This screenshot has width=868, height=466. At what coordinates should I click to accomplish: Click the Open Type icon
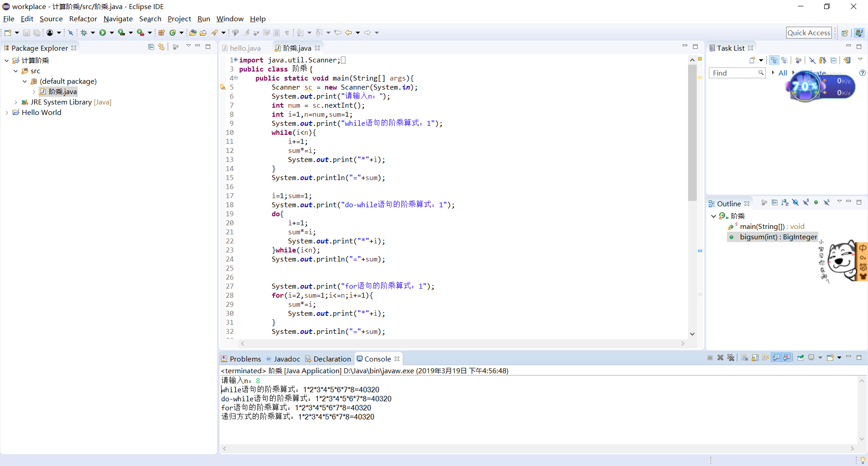point(193,33)
